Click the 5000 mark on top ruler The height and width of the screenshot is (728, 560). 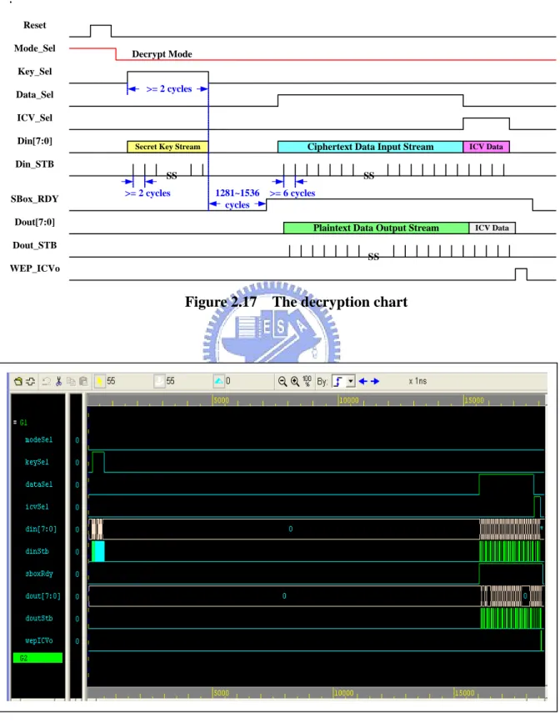(221, 400)
